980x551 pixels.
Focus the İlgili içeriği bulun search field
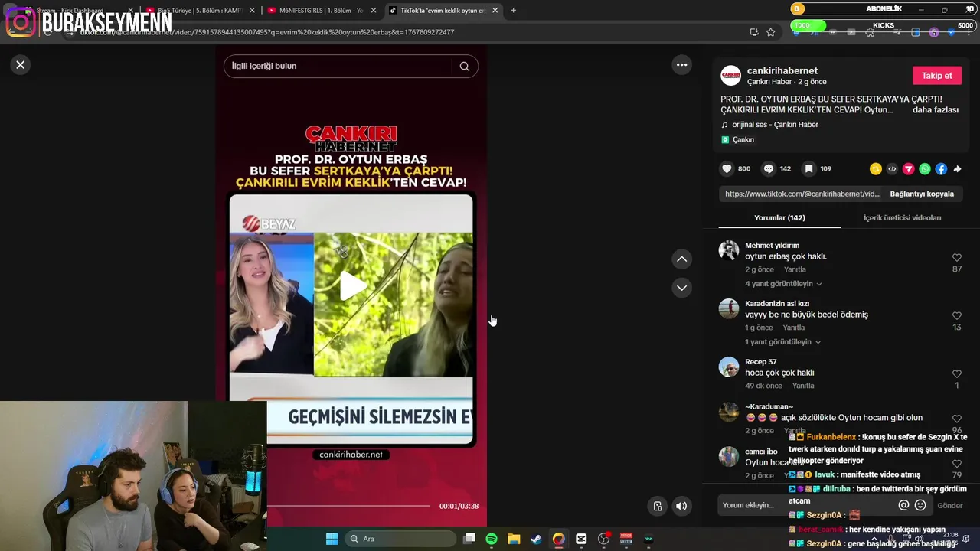341,67
